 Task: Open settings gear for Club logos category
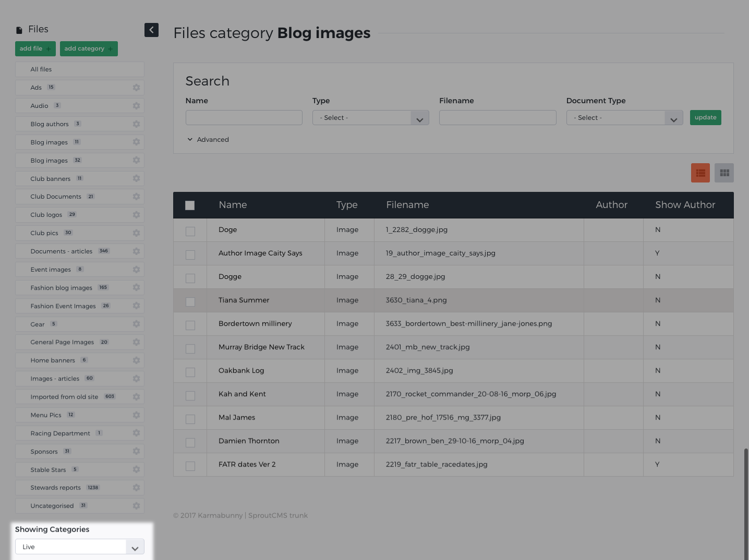pyautogui.click(x=136, y=215)
